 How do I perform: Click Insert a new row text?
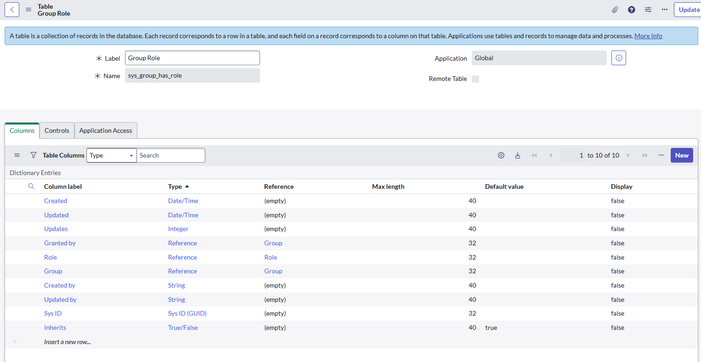click(x=67, y=341)
